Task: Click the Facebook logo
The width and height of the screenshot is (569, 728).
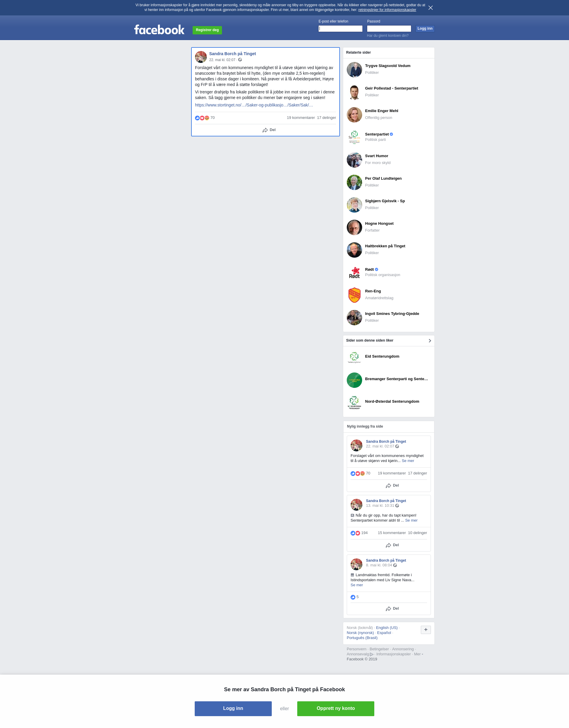Action: pyautogui.click(x=159, y=30)
